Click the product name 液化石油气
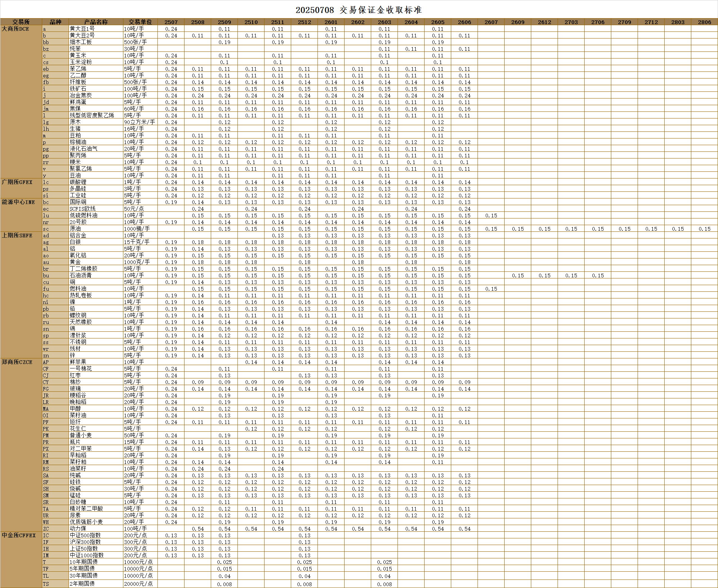The image size is (718, 588). pos(84,149)
